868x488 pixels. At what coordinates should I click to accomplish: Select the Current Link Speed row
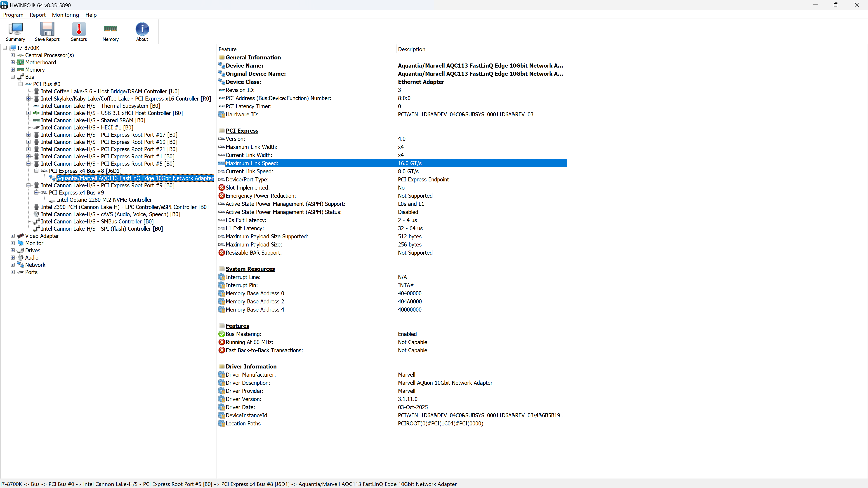pos(249,171)
